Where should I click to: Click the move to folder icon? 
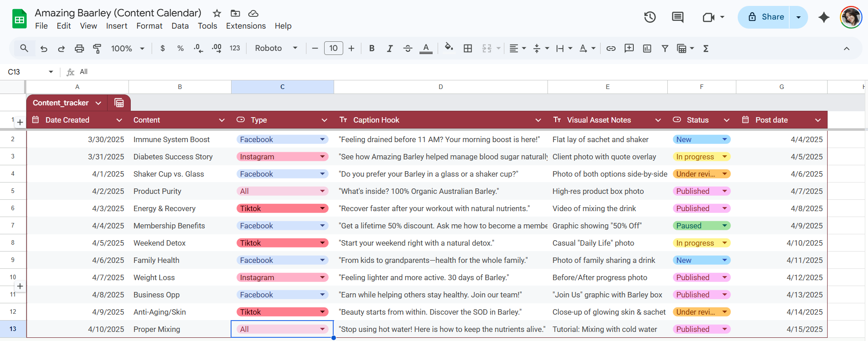[235, 13]
